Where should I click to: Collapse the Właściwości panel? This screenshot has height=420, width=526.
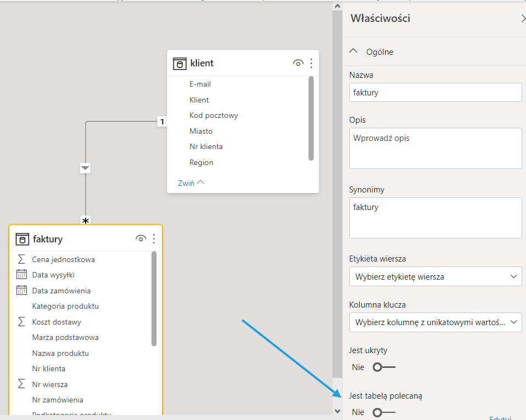click(522, 19)
